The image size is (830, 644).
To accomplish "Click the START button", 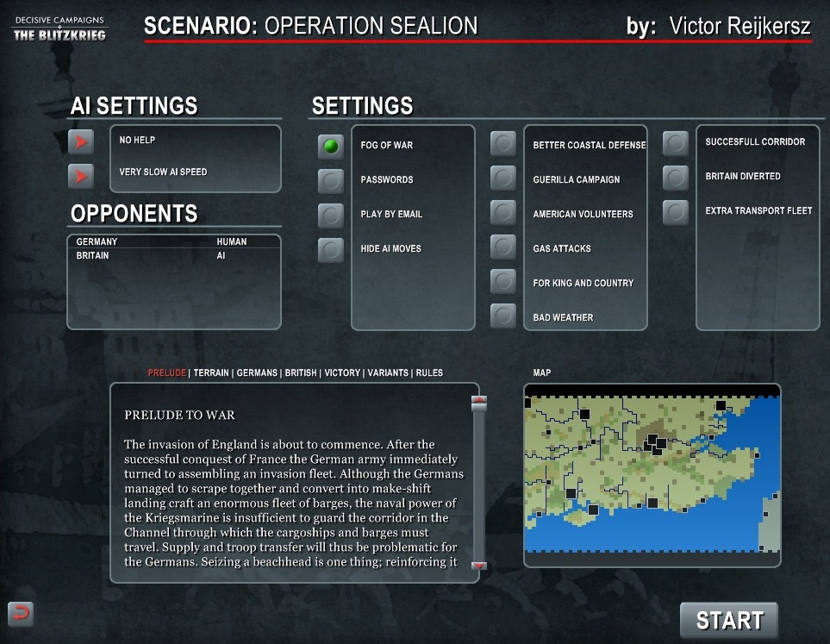I will tap(729, 620).
